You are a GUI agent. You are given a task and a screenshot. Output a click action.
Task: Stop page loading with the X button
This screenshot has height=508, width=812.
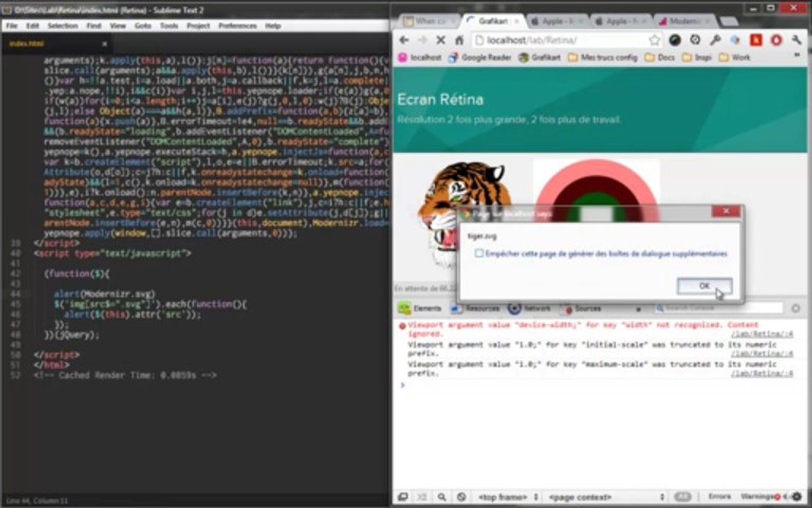tap(441, 40)
